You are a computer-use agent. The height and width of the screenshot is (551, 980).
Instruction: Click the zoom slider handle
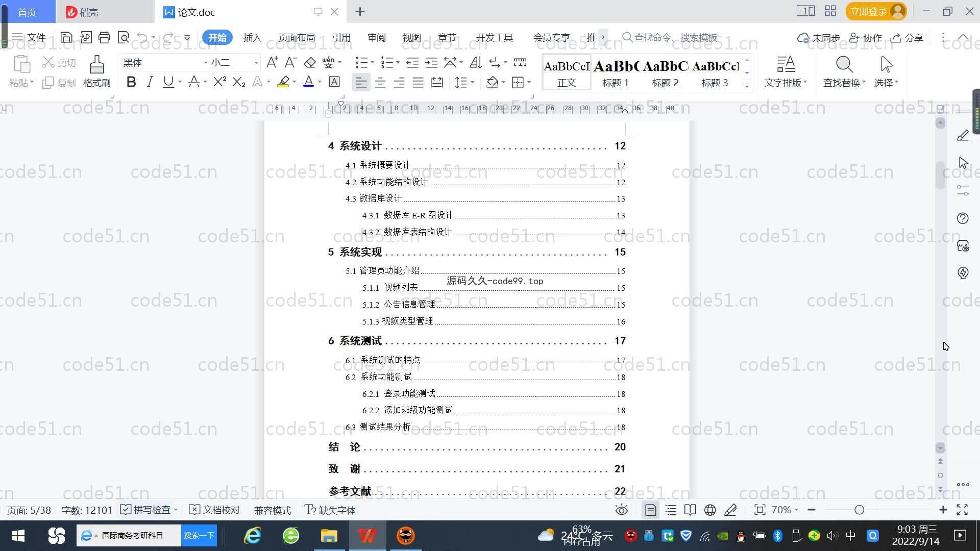pos(859,510)
